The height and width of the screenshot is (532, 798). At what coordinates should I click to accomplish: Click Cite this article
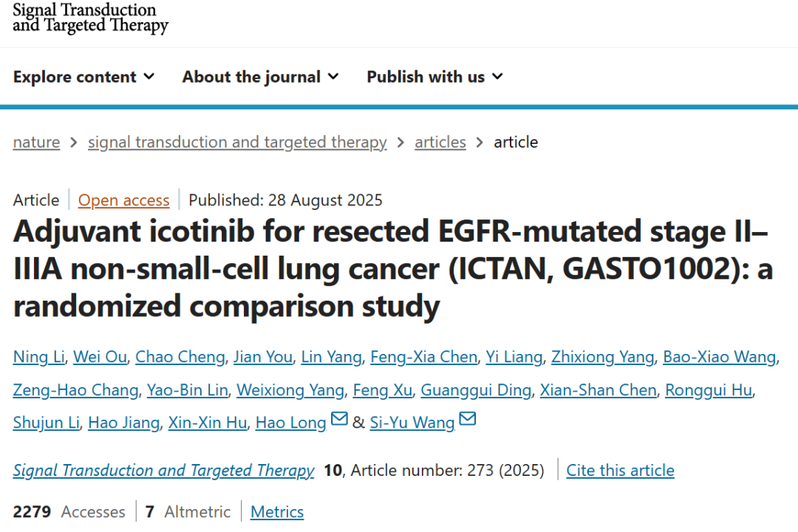[620, 471]
